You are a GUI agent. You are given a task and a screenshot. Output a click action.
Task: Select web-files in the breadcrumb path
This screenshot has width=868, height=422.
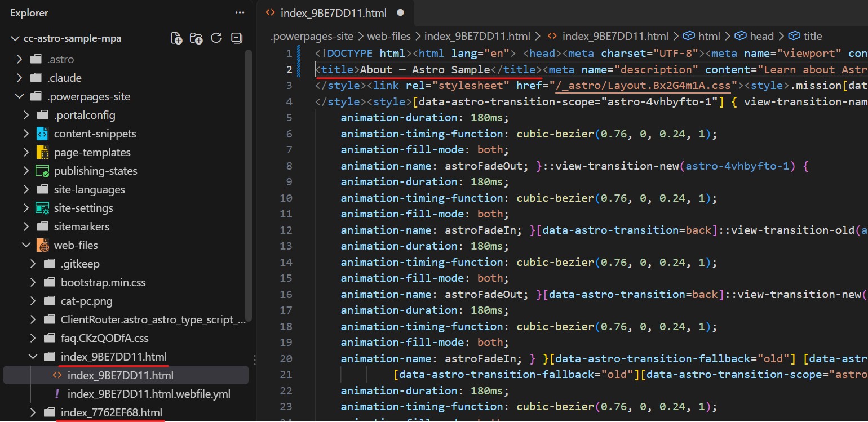[x=389, y=36]
